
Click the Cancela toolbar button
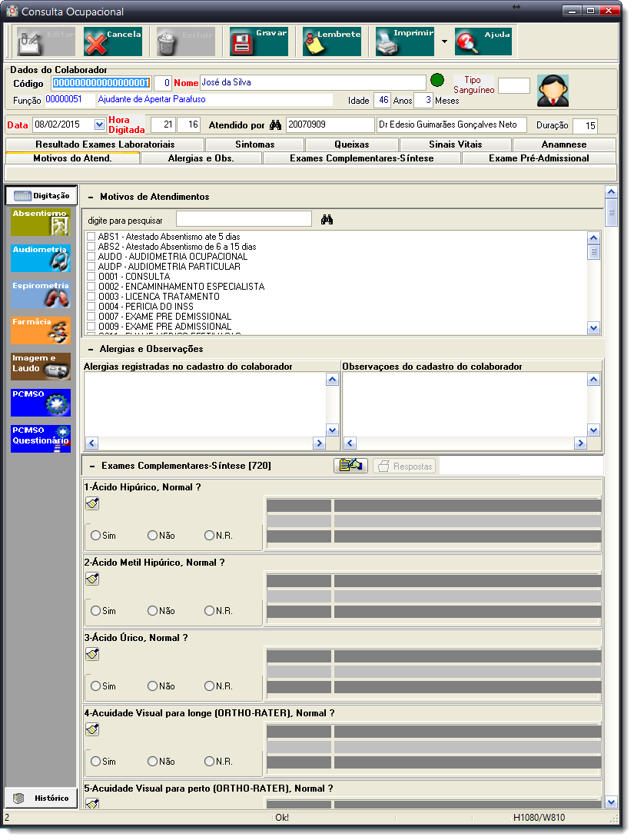[113, 42]
